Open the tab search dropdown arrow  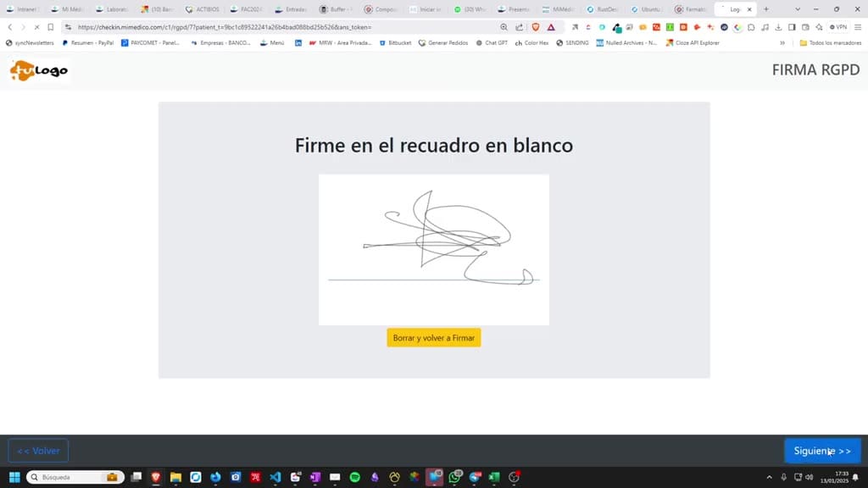click(x=798, y=9)
